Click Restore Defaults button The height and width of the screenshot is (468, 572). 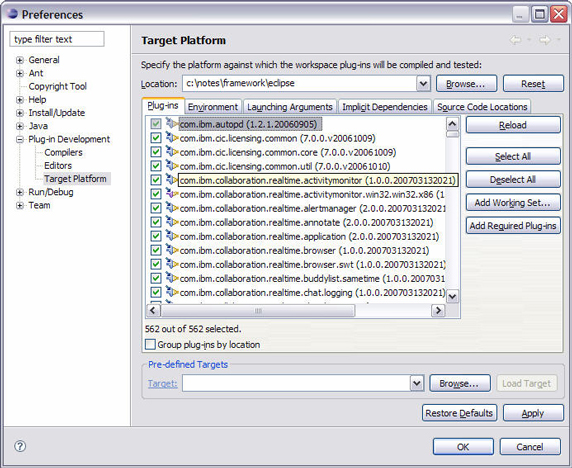[459, 413]
